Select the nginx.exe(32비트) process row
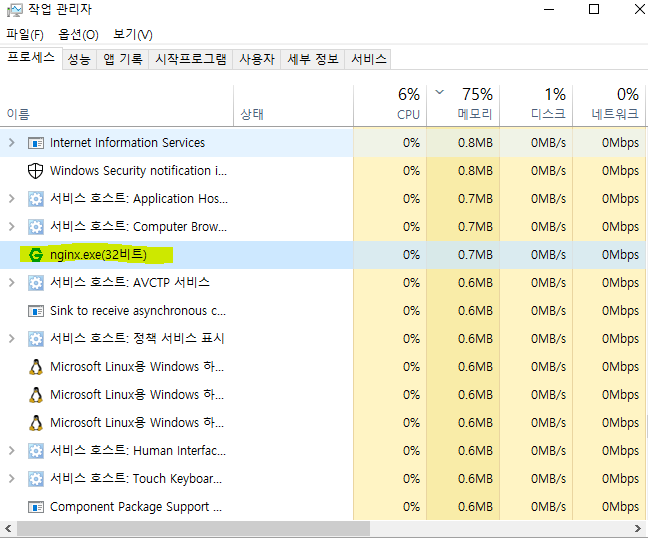 [x=324, y=255]
